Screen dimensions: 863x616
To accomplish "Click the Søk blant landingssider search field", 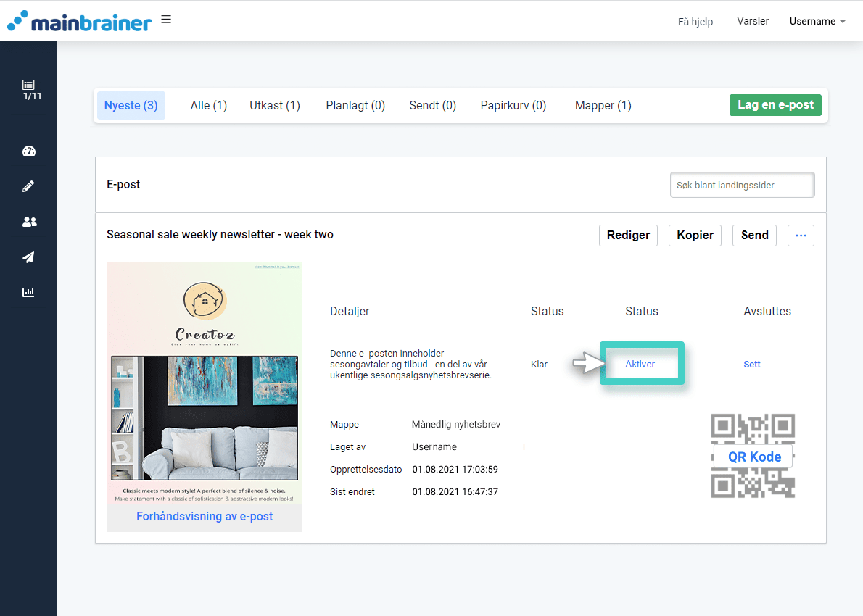I will pyautogui.click(x=742, y=185).
